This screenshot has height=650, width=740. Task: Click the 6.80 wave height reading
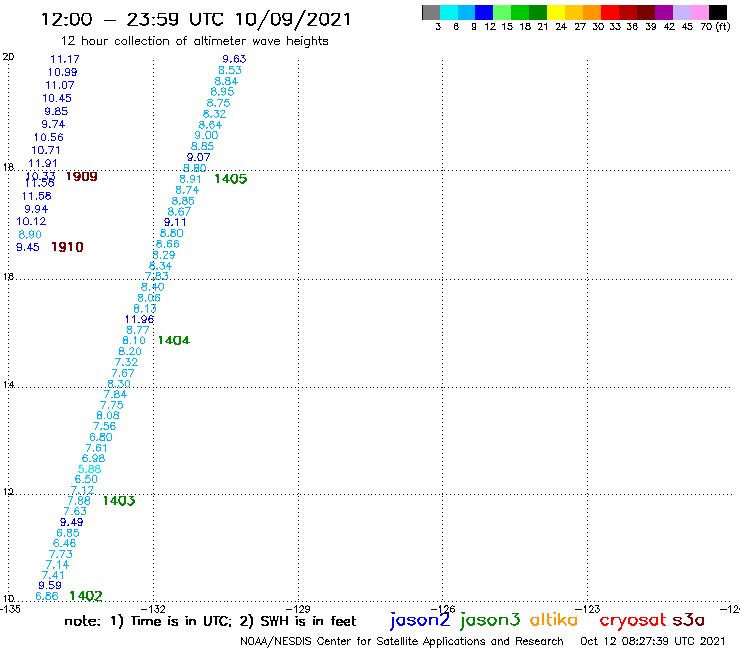pyautogui.click(x=101, y=437)
